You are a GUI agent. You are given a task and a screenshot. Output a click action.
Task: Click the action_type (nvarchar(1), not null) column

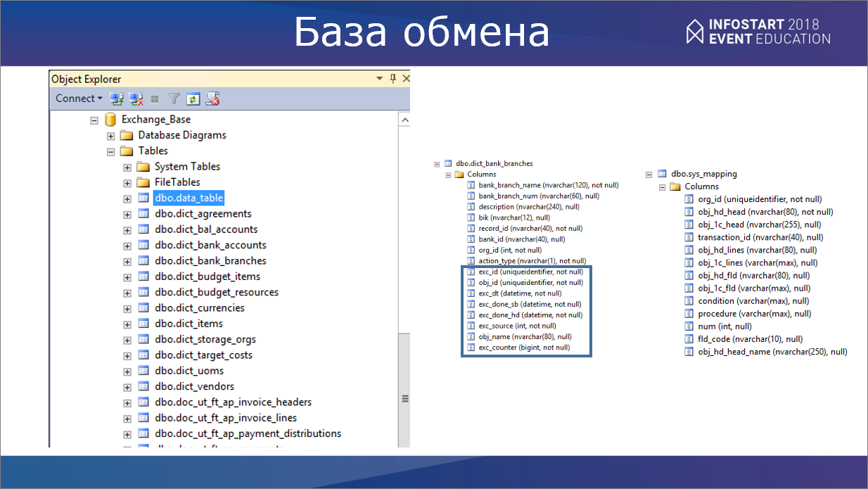pyautogui.click(x=532, y=261)
